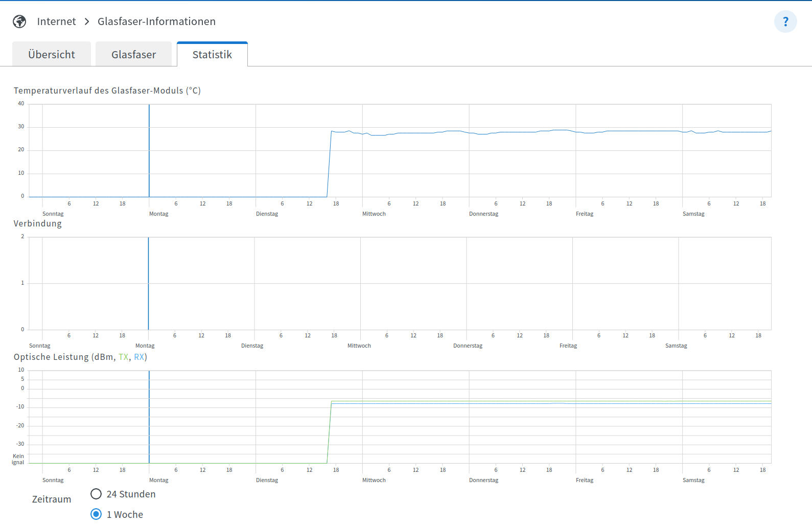Click the 2 value on the Verbindung axis
Screen dimensions: 812x524
[x=22, y=236]
